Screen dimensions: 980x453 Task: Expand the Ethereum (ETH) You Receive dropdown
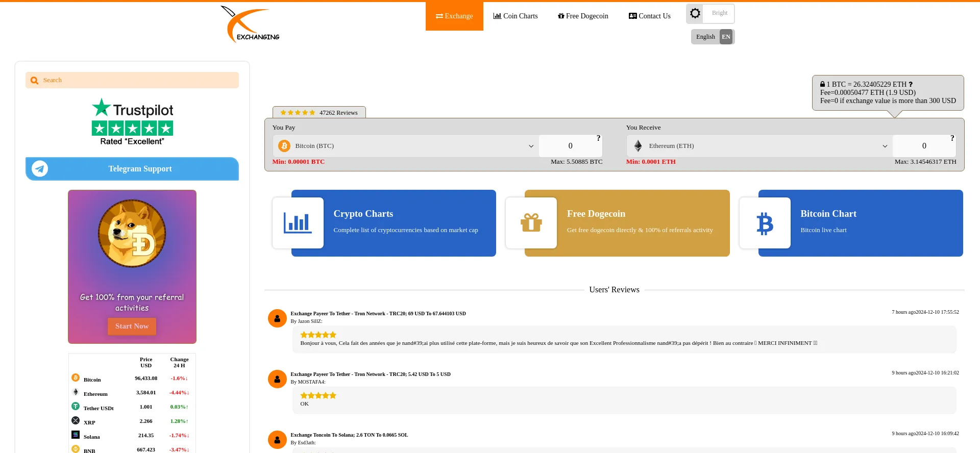(759, 146)
